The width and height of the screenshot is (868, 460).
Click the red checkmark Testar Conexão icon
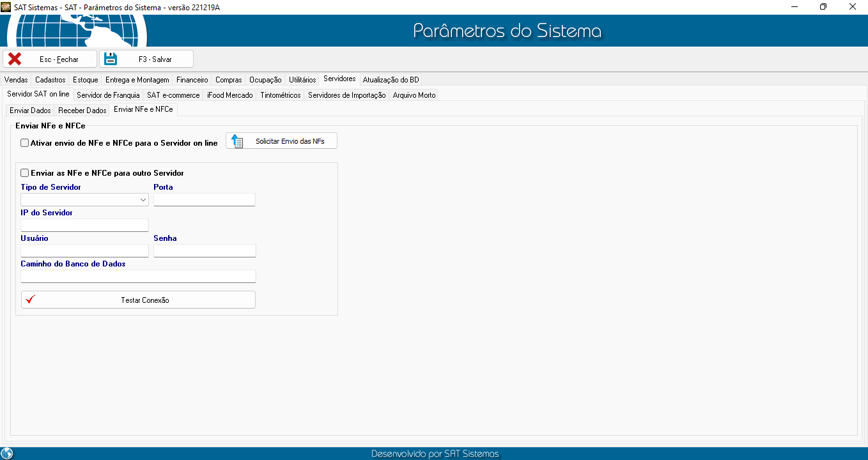point(30,300)
